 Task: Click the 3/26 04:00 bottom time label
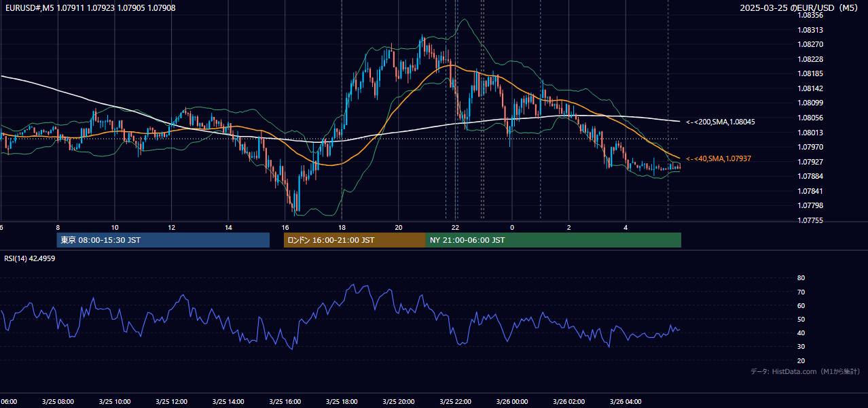[626, 402]
